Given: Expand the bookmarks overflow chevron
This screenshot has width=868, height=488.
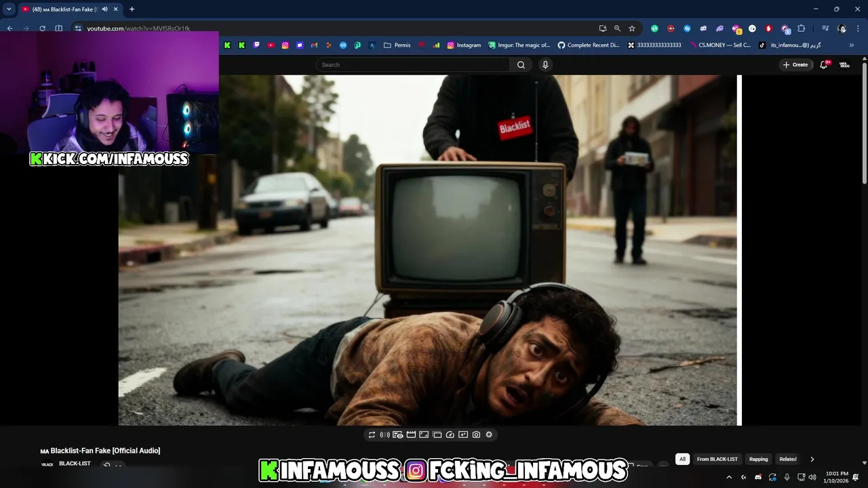Looking at the screenshot, I should (852, 45).
